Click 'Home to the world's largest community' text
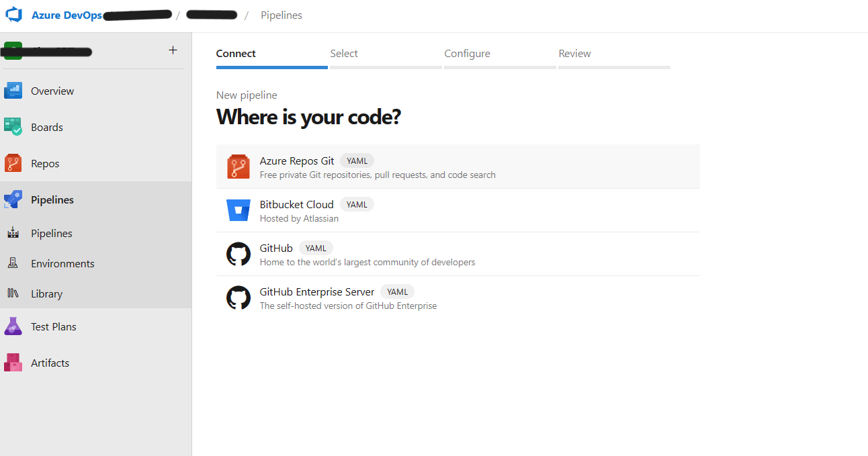Image resolution: width=868 pixels, height=456 pixels. 367,262
